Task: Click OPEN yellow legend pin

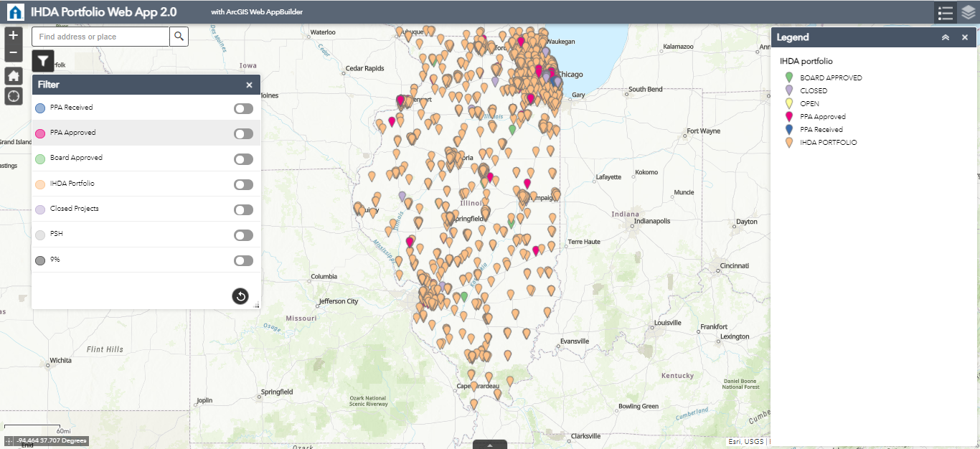Action: 789,103
